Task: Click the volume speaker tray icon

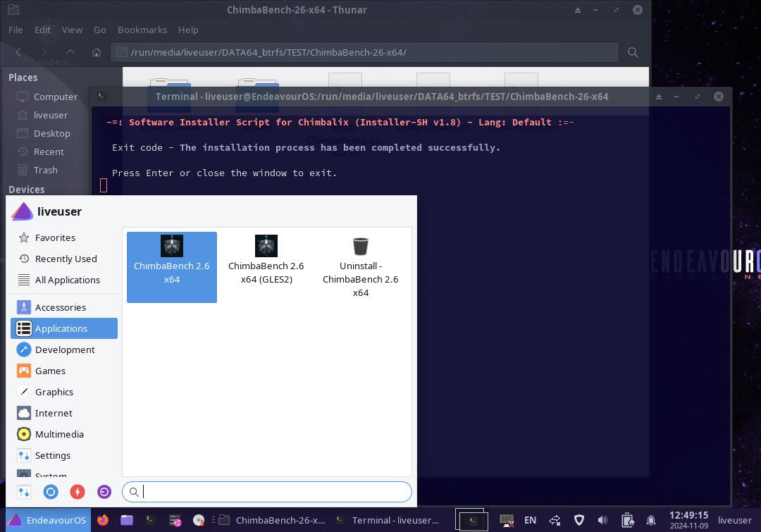Action: [x=602, y=520]
